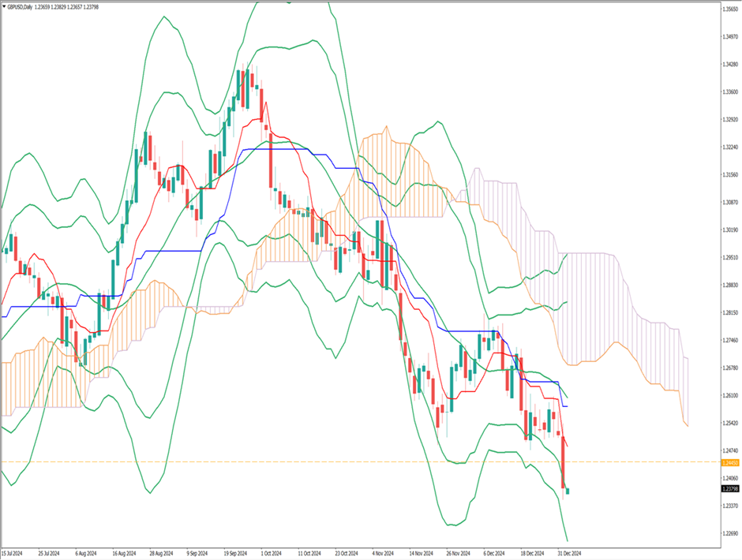This screenshot has height=560, width=742.
Task: Select the orange dashed horizontal line
Action: pyautogui.click(x=316, y=461)
